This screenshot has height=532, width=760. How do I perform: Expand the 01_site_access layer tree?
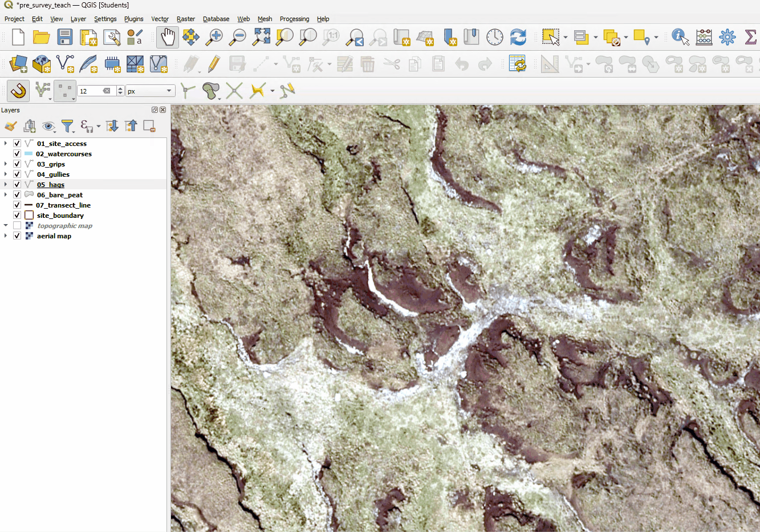(6, 144)
